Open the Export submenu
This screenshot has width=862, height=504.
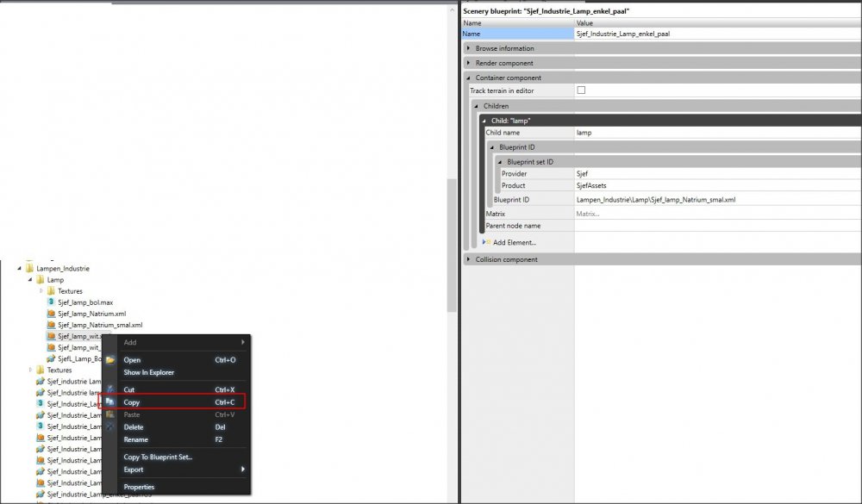[x=134, y=470]
